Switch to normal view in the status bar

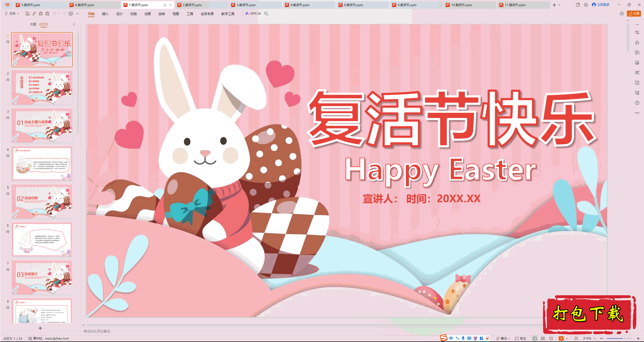click(x=535, y=338)
